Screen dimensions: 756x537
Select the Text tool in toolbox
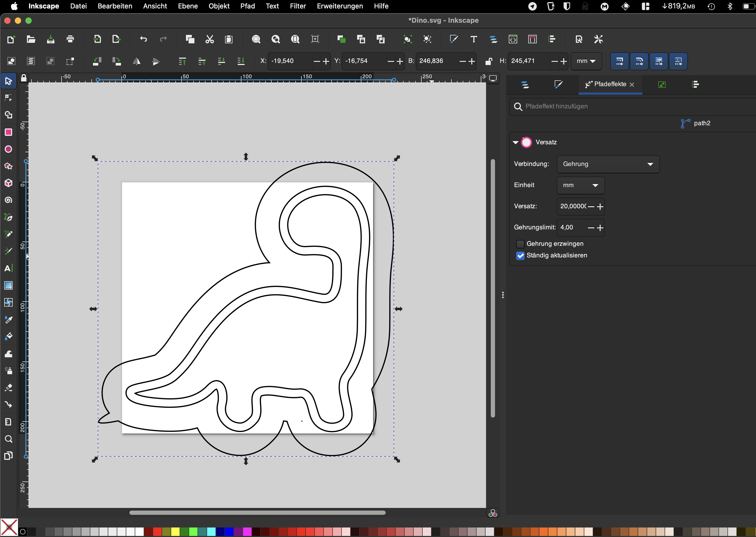pyautogui.click(x=9, y=268)
